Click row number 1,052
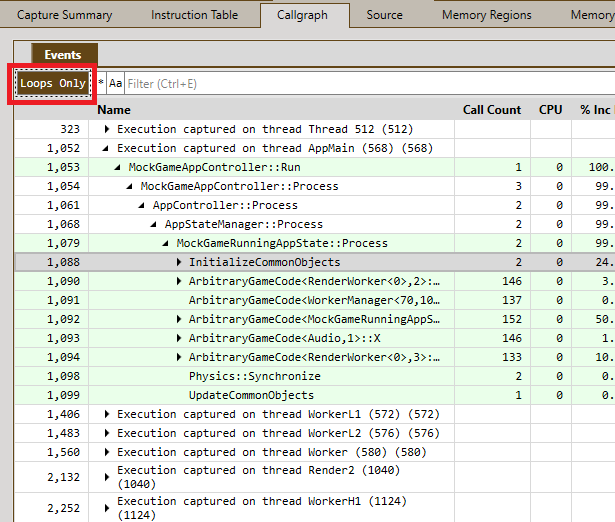Screen dimensions: 615x522 (x=64, y=148)
